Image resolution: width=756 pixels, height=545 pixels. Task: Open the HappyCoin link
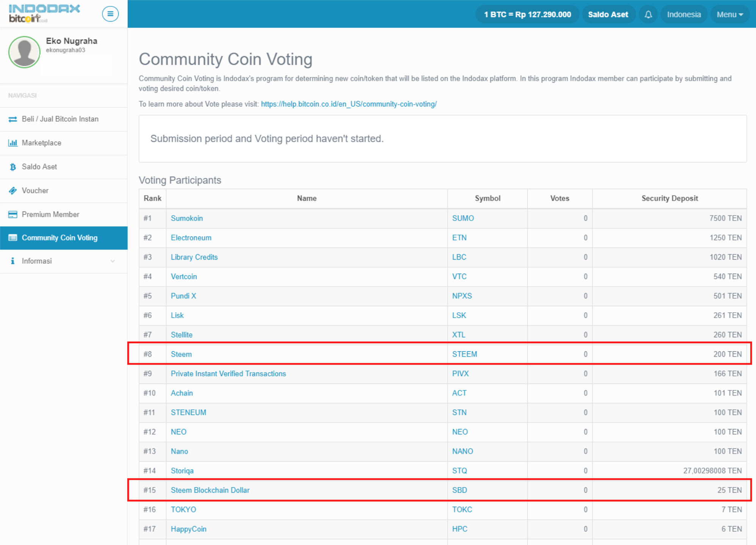click(x=188, y=529)
